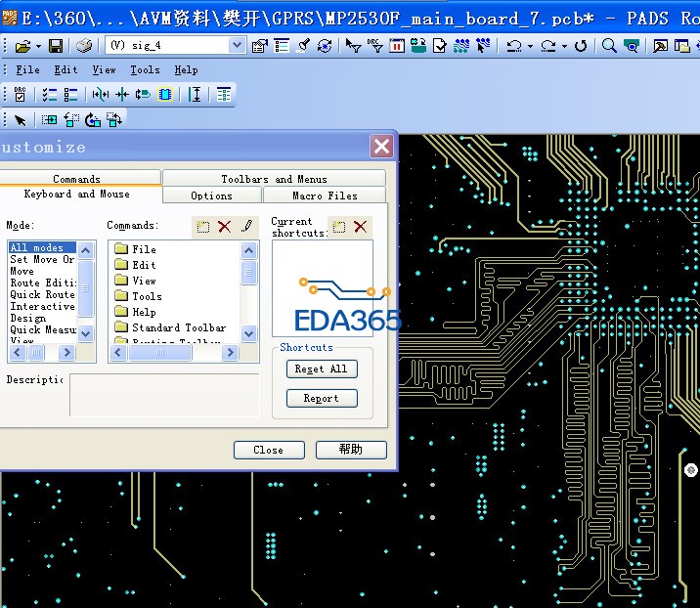
Task: Click the new command icon above Commands list
Action: [202, 227]
